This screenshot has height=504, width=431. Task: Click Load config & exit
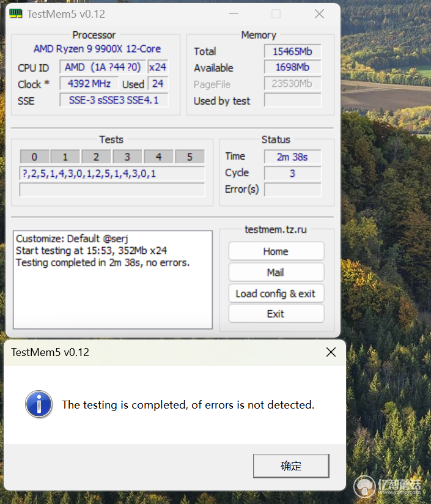coord(276,294)
